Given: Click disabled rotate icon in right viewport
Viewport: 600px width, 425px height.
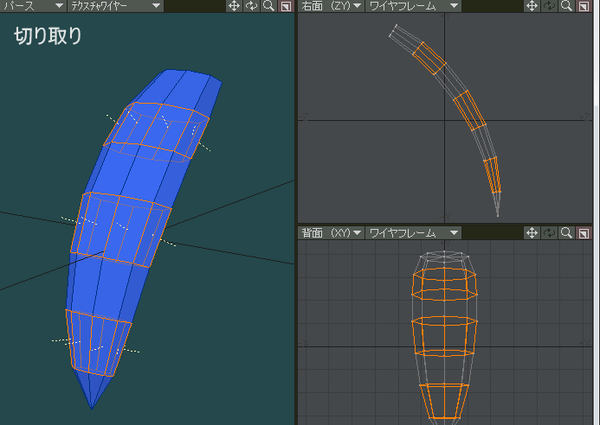Looking at the screenshot, I should point(549,6).
